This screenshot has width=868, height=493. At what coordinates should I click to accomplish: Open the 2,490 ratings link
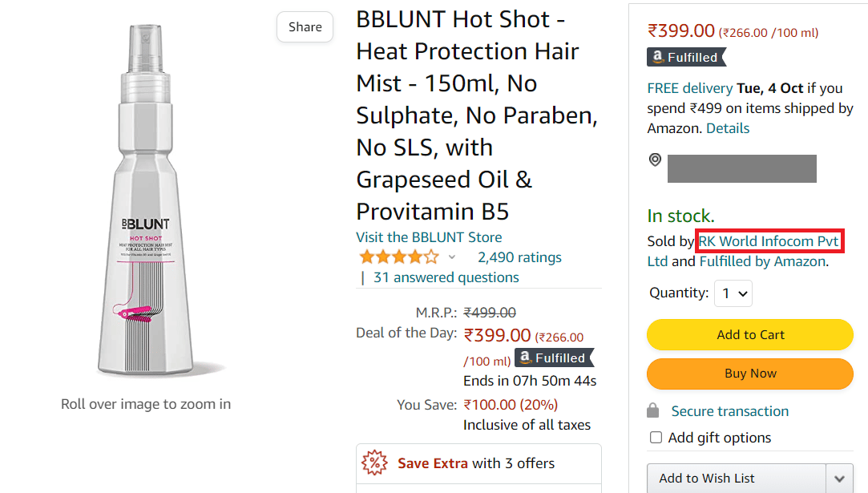pyautogui.click(x=519, y=257)
